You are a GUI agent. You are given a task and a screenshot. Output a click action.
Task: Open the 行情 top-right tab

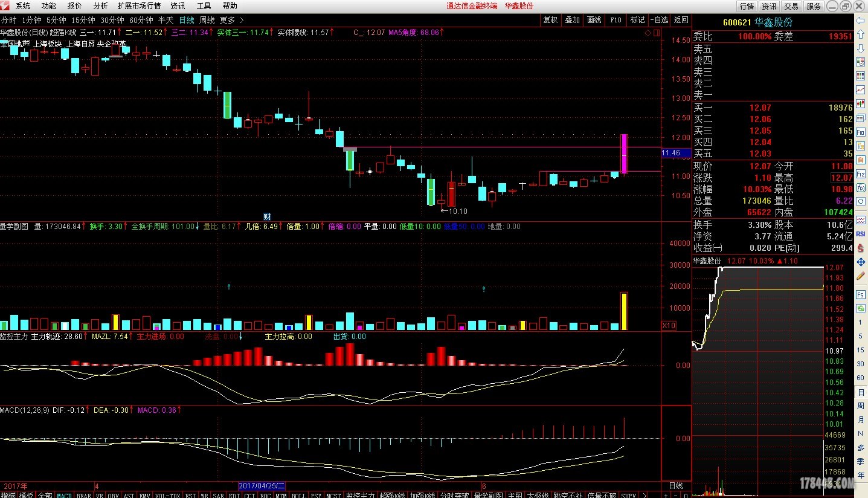(x=747, y=6)
